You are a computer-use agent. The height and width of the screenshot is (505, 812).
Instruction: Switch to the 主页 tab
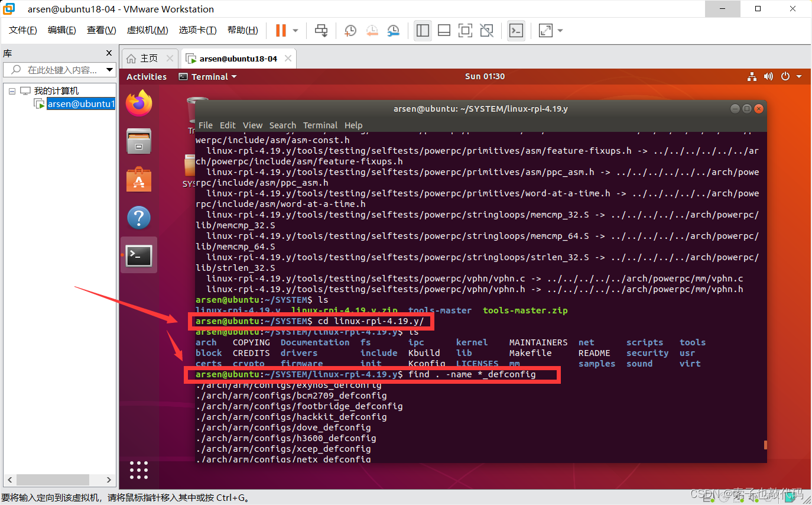(x=149, y=59)
